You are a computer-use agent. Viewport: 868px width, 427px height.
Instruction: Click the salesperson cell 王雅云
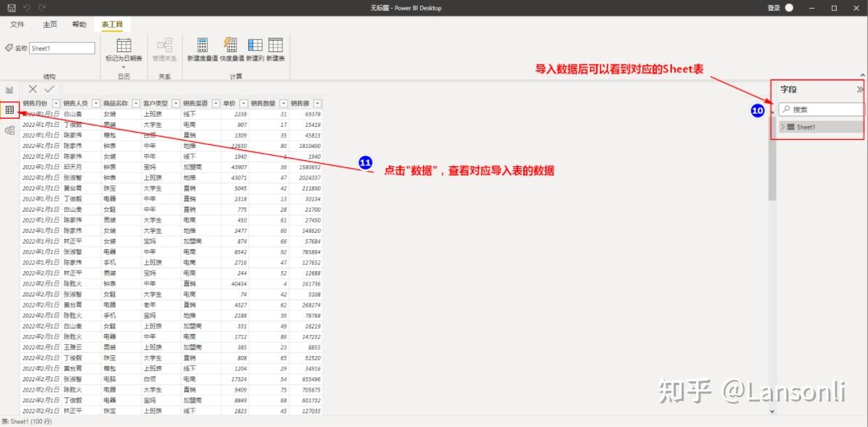81,347
